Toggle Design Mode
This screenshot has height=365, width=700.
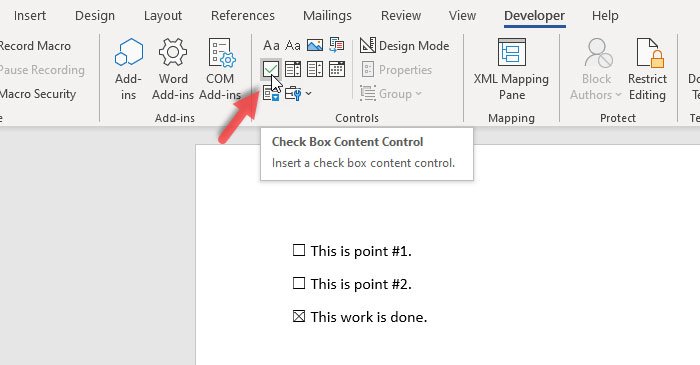(x=404, y=46)
